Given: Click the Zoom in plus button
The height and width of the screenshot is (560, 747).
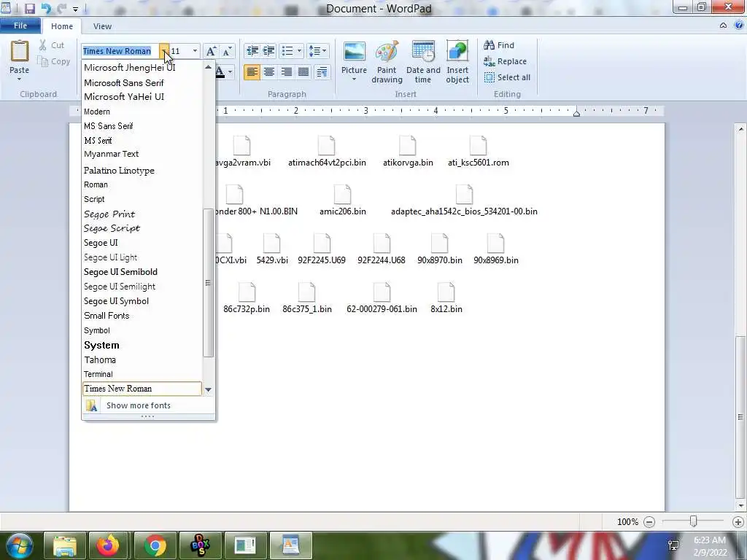Looking at the screenshot, I should tap(738, 522).
